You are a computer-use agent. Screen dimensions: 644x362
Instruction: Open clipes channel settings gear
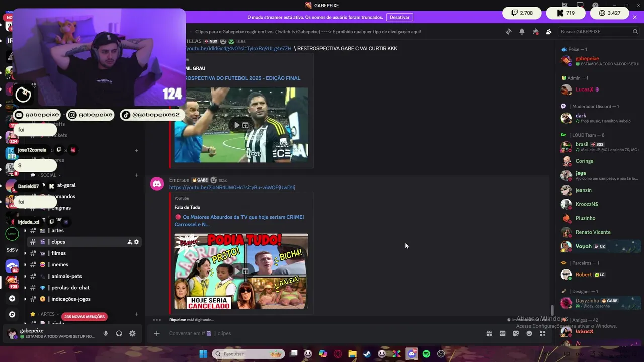coord(136,242)
